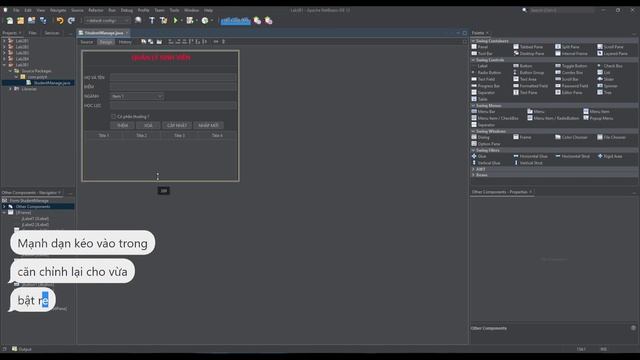640x360 pixels.
Task: Switch to the Services tab
Action: (x=52, y=33)
